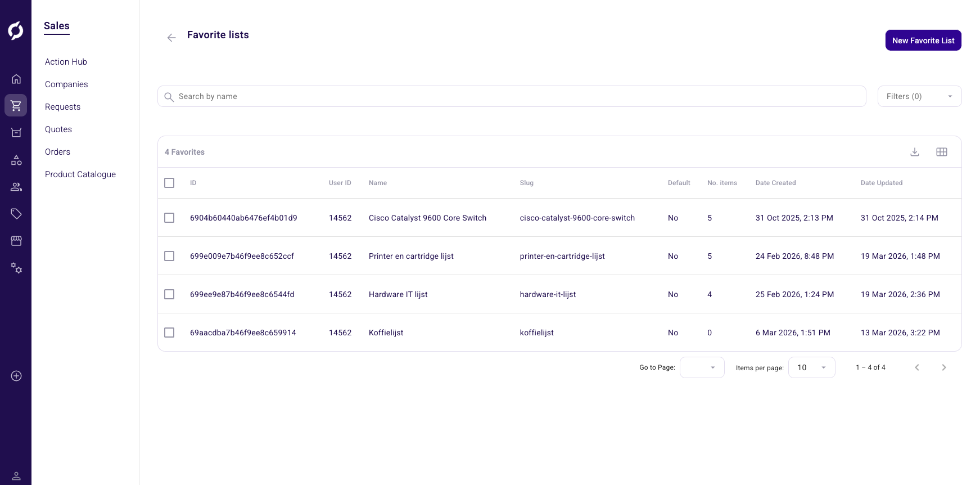Go to next page arrow
The height and width of the screenshot is (485, 980).
944,367
